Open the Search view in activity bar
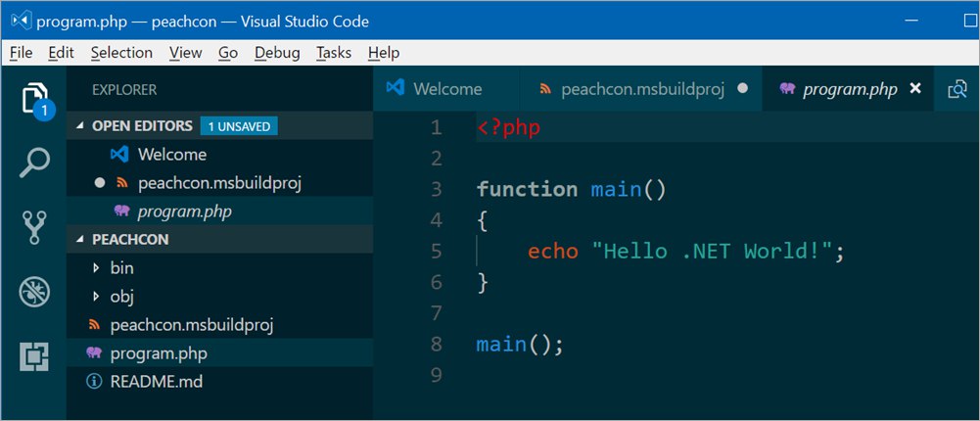This screenshot has width=980, height=421. (34, 163)
